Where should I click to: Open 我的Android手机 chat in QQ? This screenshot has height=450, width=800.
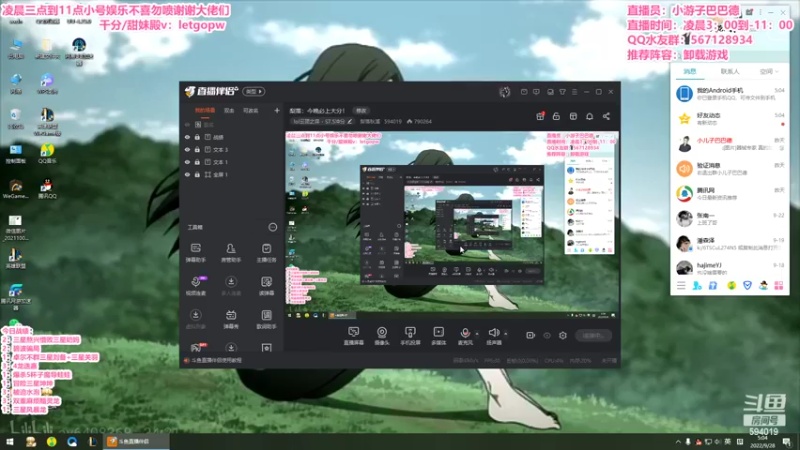(730, 94)
